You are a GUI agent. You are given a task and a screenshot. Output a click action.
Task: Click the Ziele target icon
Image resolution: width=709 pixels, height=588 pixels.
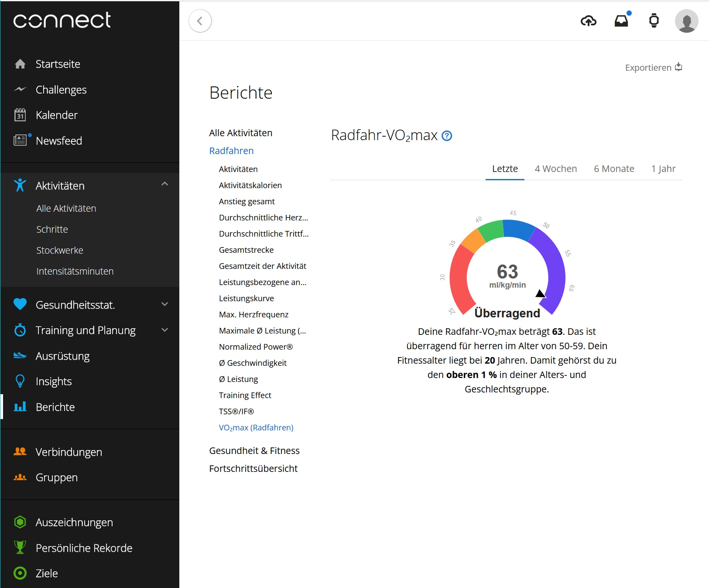(x=20, y=573)
